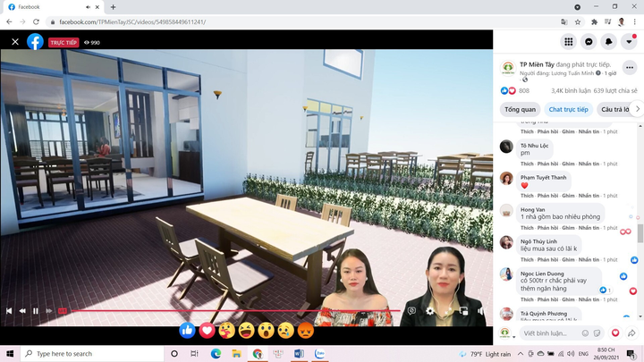Open the sticker picker in comment box
The width and height of the screenshot is (644, 362).
[x=597, y=333]
